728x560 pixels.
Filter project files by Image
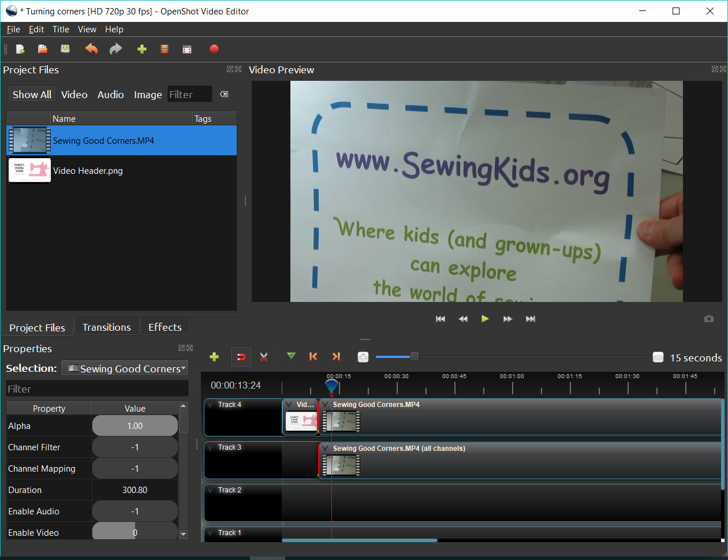[148, 95]
